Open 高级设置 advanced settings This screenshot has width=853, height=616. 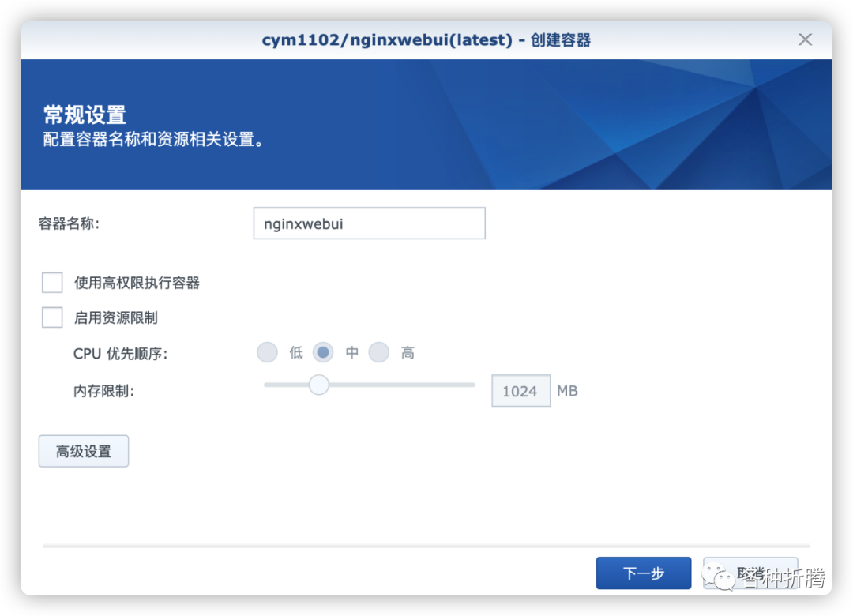pos(84,451)
